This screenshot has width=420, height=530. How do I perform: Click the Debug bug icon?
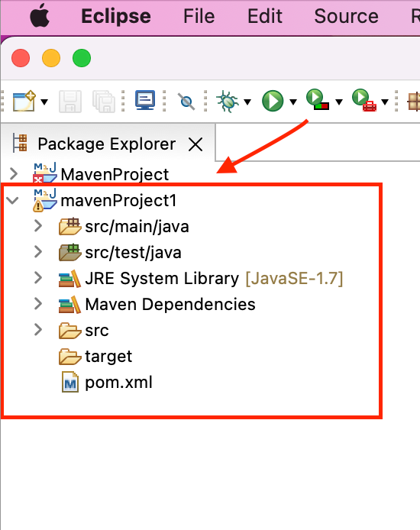(228, 101)
